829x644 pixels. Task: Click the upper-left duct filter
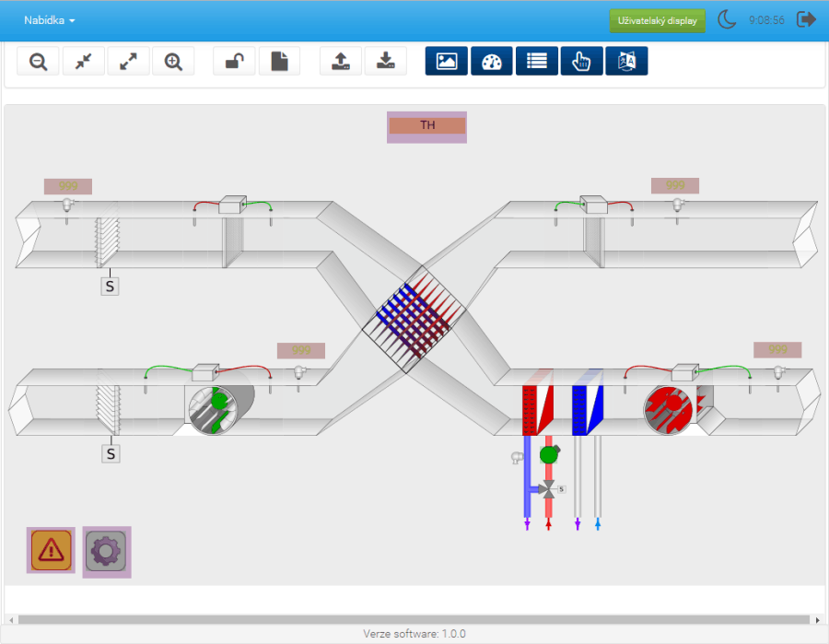click(233, 241)
